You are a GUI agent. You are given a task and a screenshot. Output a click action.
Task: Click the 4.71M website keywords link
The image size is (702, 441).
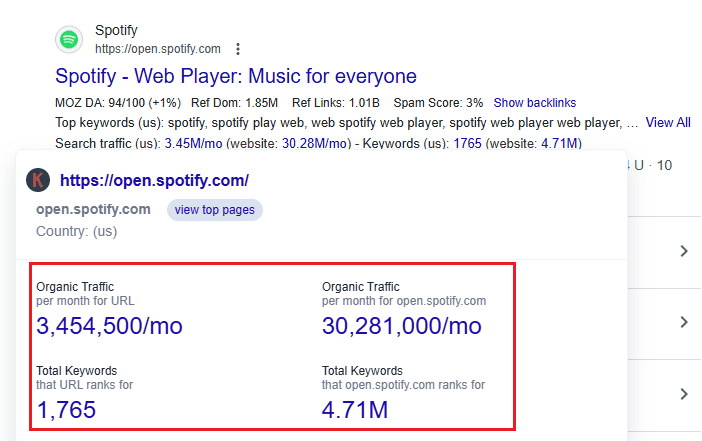(x=560, y=144)
